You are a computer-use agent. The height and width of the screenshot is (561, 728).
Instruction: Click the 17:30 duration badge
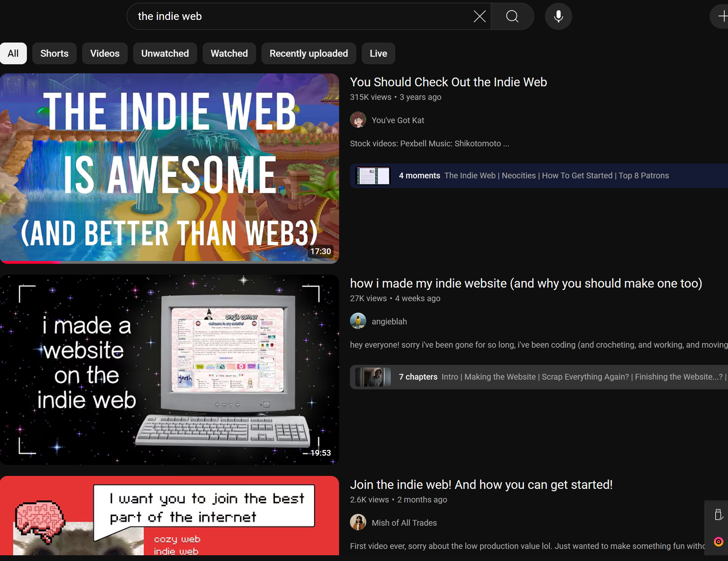[x=321, y=251]
